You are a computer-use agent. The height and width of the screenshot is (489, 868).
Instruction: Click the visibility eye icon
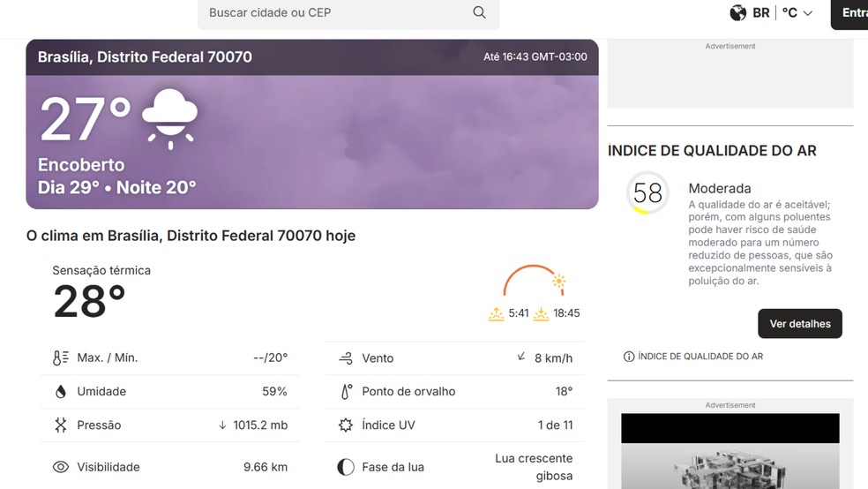pyautogui.click(x=60, y=467)
